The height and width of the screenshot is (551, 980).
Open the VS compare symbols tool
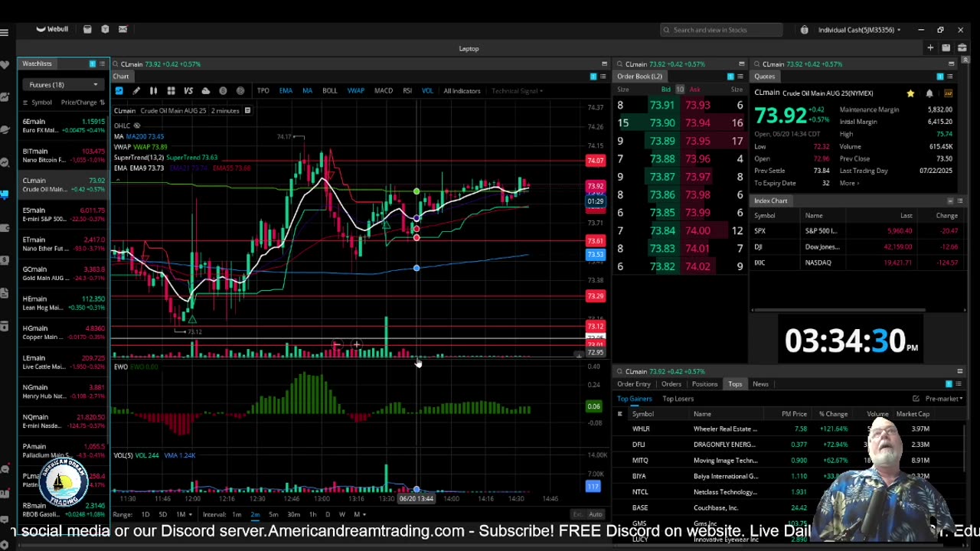[x=188, y=91]
